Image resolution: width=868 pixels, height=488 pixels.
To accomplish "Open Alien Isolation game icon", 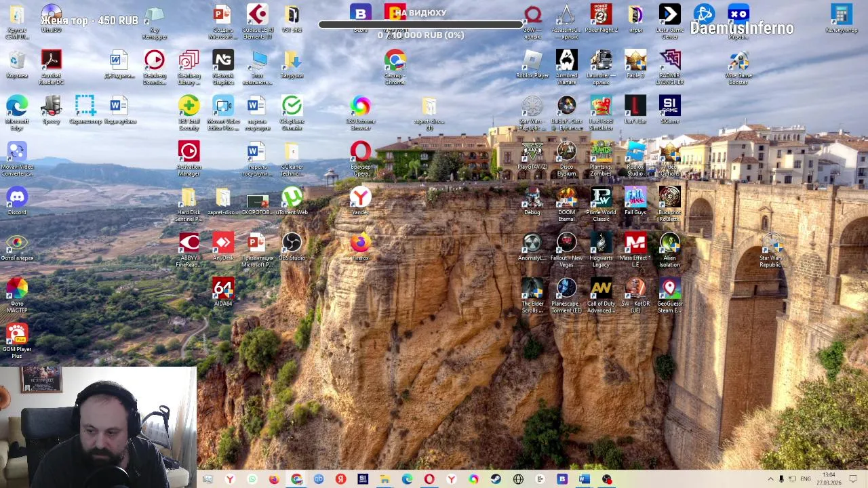I will 670,249.
